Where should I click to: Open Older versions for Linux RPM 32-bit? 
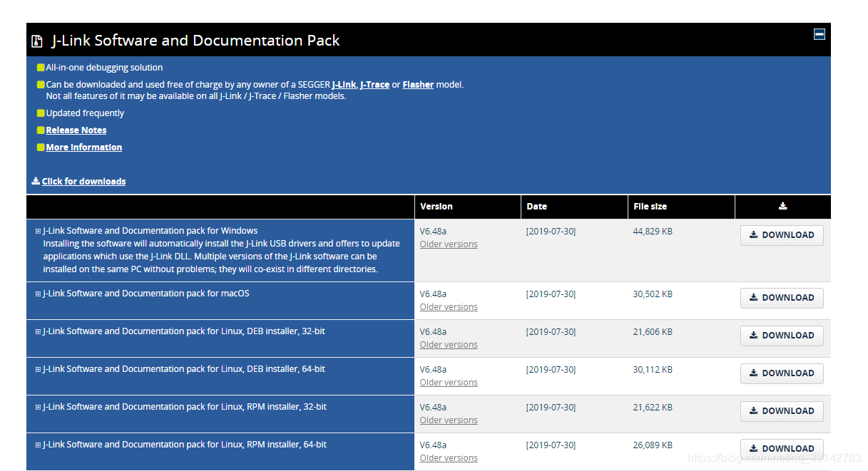point(449,420)
